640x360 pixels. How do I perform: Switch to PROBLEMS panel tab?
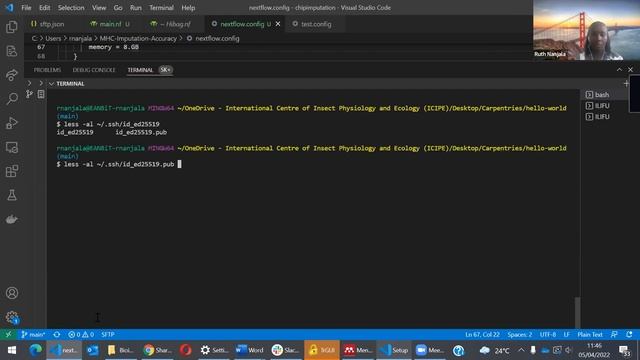pos(47,70)
